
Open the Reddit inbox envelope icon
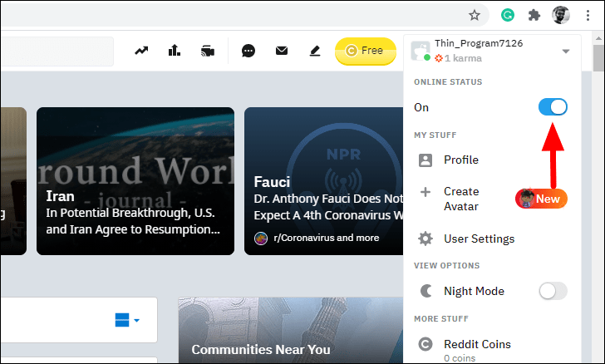(282, 51)
